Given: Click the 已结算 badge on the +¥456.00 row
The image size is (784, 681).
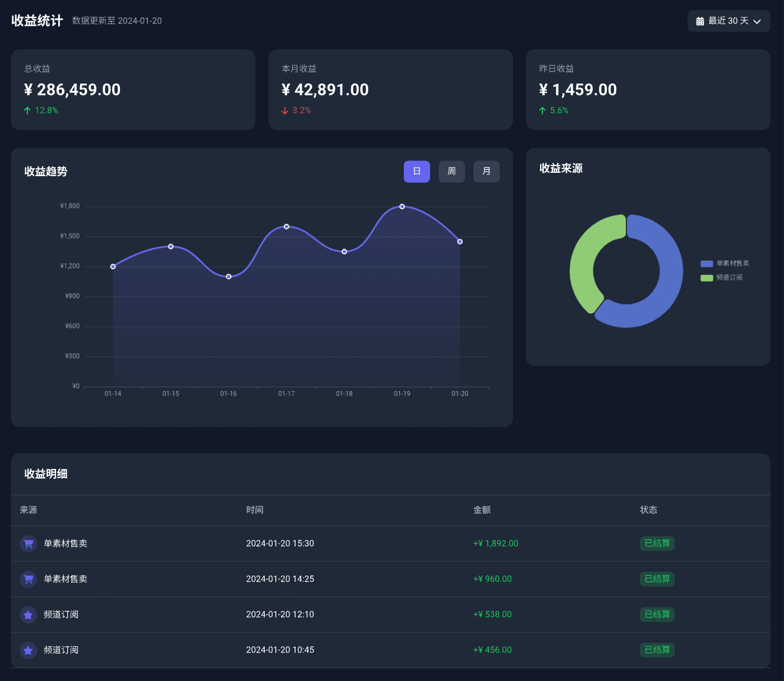Looking at the screenshot, I should click(657, 650).
